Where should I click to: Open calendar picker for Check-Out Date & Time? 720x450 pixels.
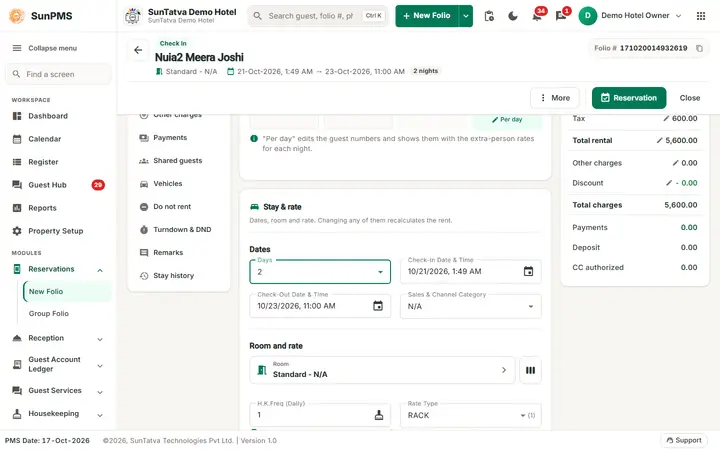tap(378, 306)
